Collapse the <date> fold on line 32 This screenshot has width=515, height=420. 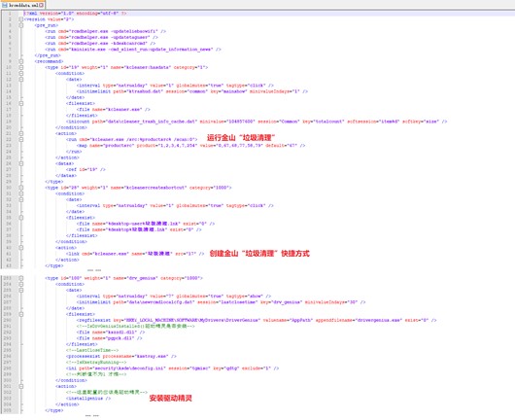pyautogui.click(x=21, y=199)
